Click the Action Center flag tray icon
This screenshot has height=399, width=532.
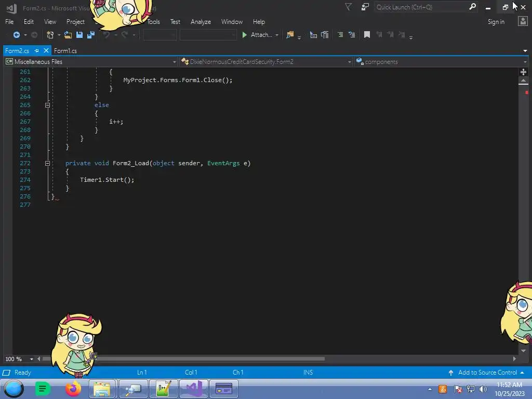[458, 389]
